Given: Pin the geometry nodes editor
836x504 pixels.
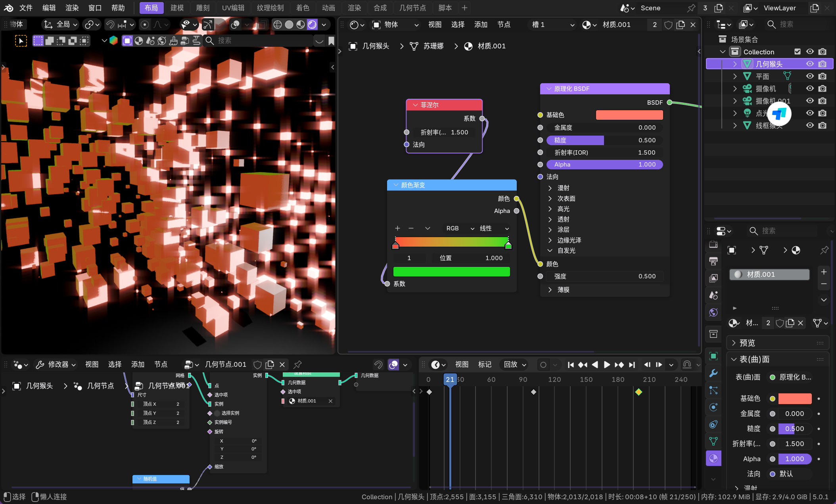Looking at the screenshot, I should 297,364.
